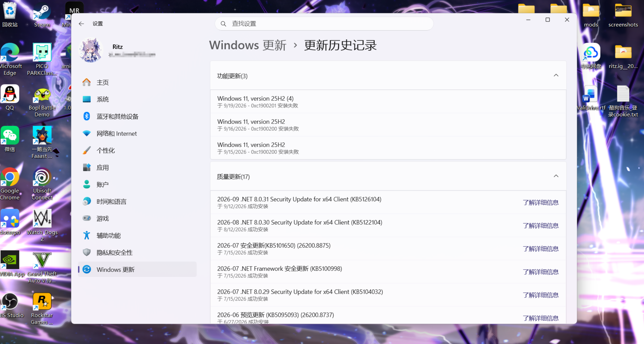Click the Windows 更新 sync icon

(86, 269)
